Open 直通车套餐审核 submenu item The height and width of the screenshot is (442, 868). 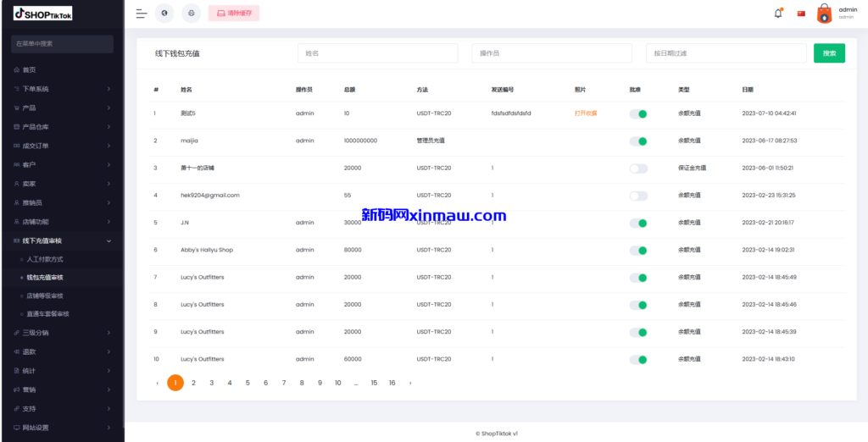48,313
